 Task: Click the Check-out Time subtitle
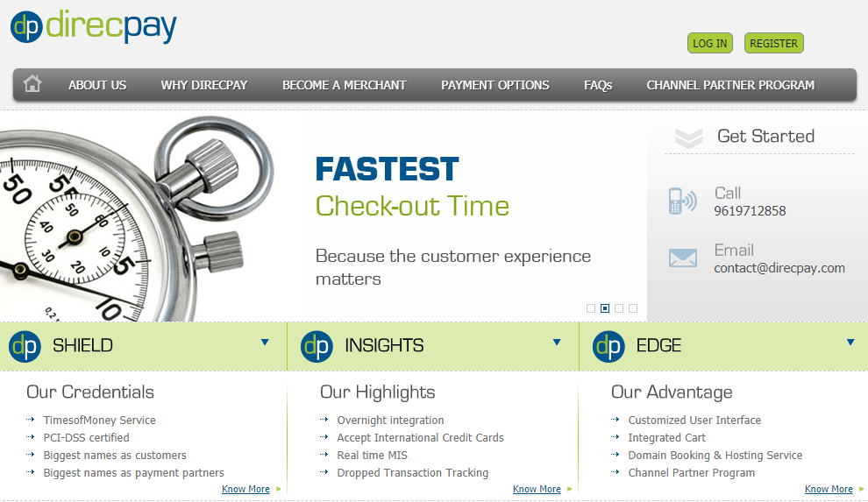pyautogui.click(x=412, y=206)
